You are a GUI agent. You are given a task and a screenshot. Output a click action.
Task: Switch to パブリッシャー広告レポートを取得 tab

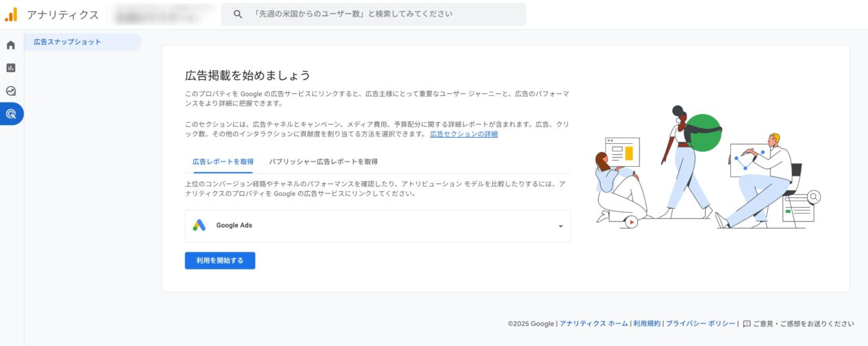[x=323, y=161]
